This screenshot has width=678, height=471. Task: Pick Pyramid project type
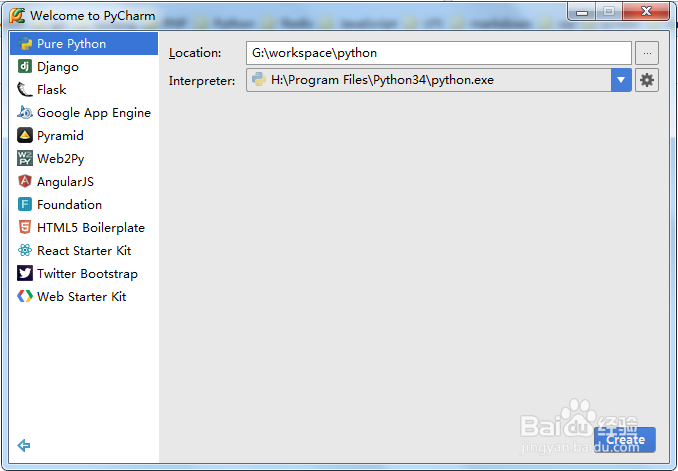click(x=84, y=135)
